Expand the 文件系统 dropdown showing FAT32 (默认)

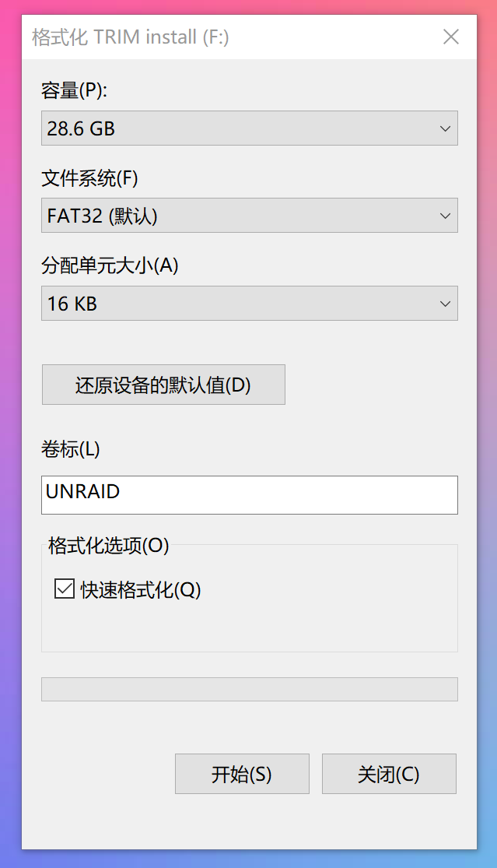249,216
